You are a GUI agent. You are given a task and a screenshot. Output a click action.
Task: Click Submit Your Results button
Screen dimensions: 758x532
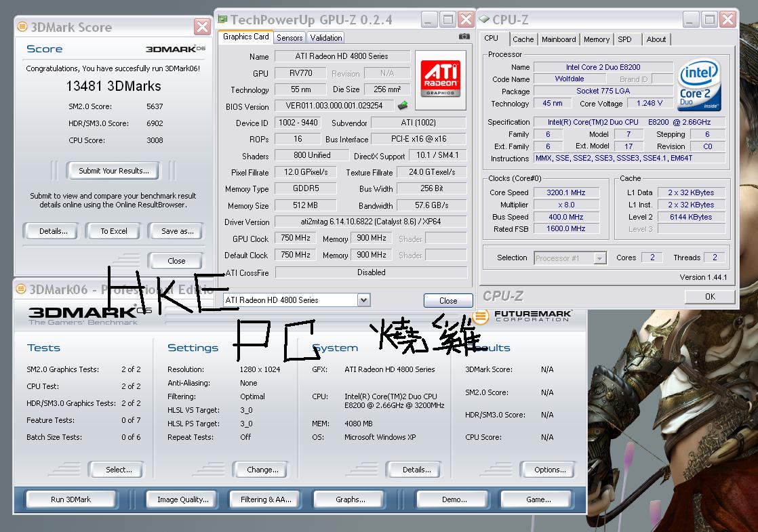pyautogui.click(x=114, y=171)
